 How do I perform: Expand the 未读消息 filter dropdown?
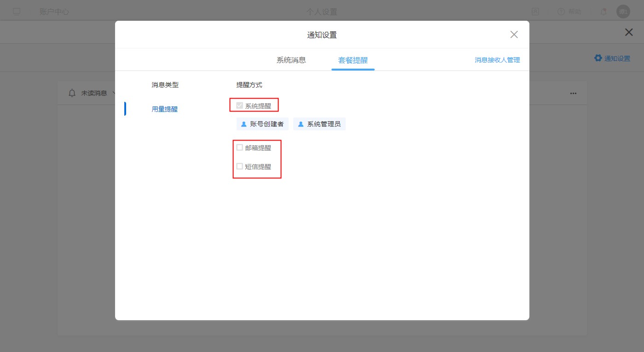(113, 93)
